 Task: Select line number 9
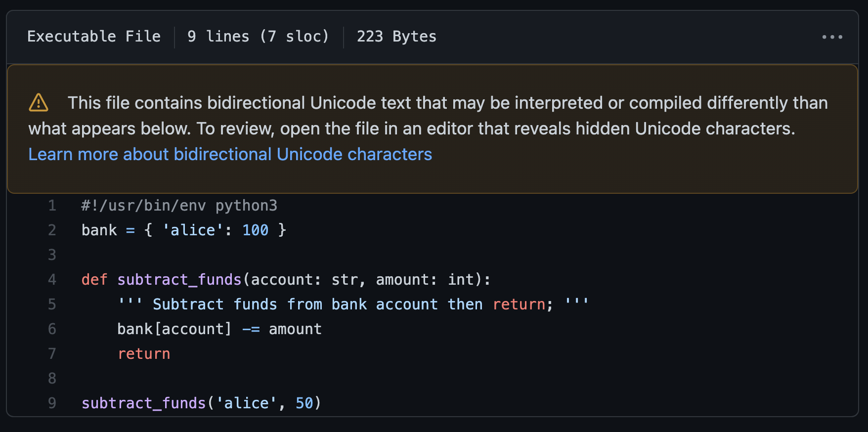point(52,403)
